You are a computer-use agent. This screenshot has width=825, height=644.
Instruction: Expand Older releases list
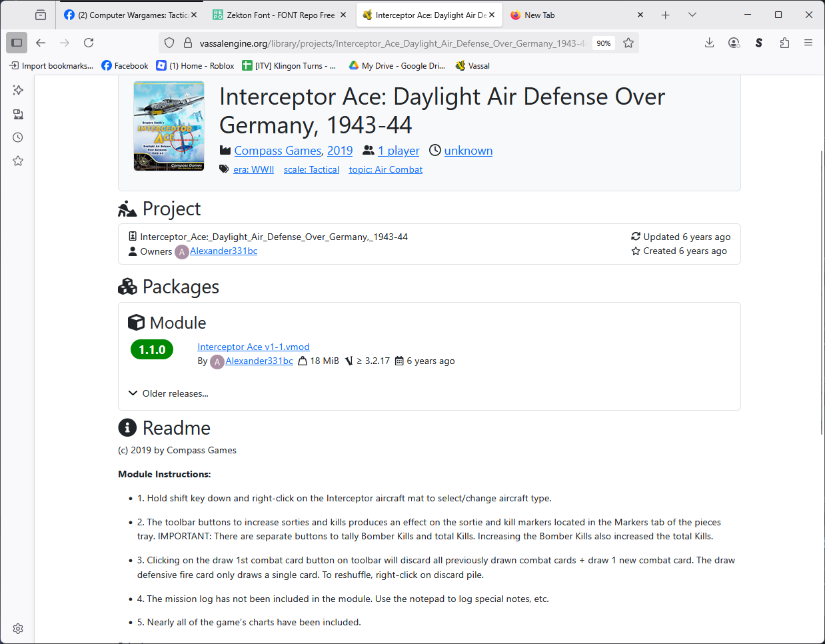[169, 393]
